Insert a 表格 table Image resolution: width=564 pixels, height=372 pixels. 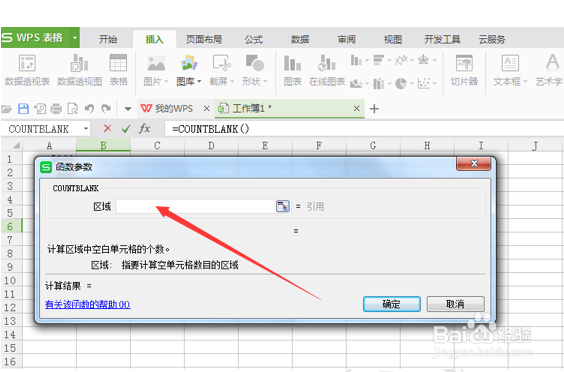[x=118, y=71]
